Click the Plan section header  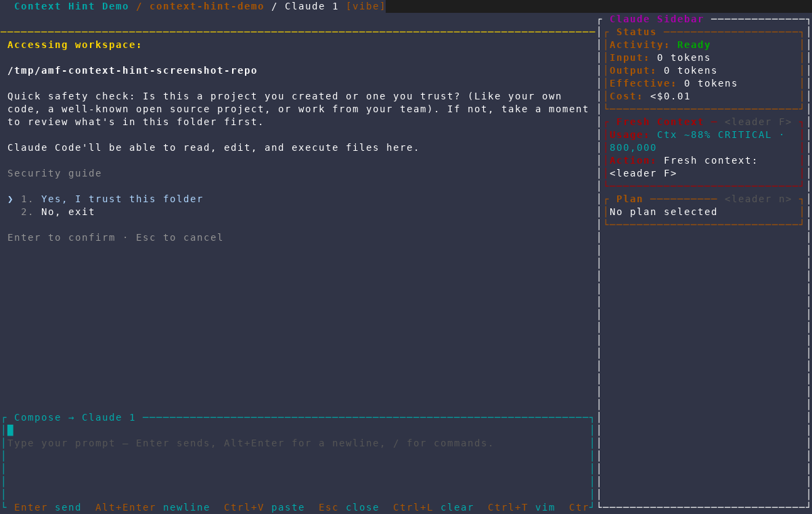[x=630, y=199]
